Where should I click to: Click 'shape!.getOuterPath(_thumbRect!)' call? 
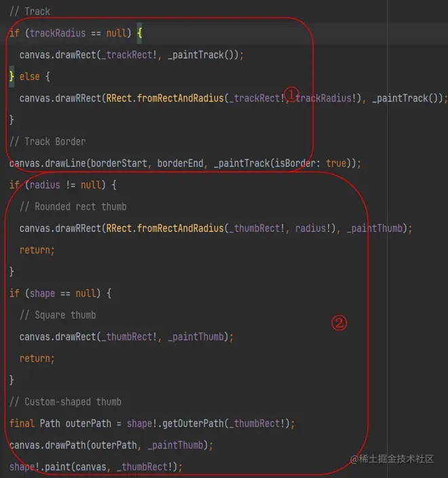tap(208, 424)
